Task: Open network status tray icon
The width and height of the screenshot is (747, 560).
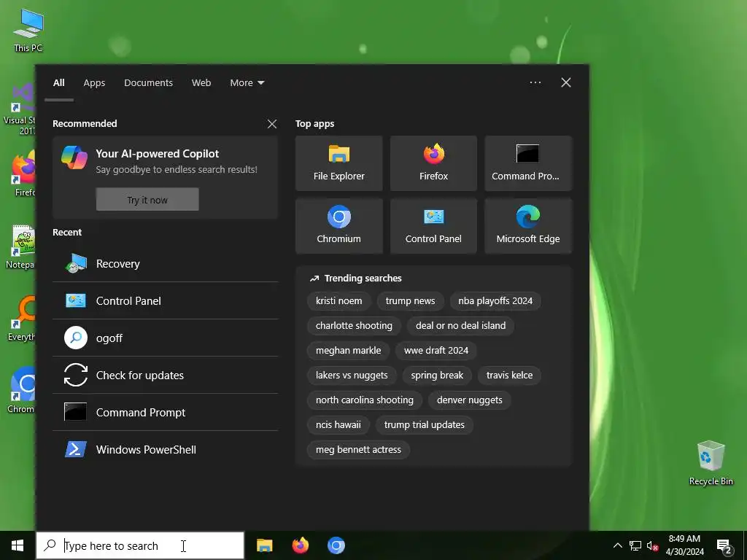Action: coord(635,545)
